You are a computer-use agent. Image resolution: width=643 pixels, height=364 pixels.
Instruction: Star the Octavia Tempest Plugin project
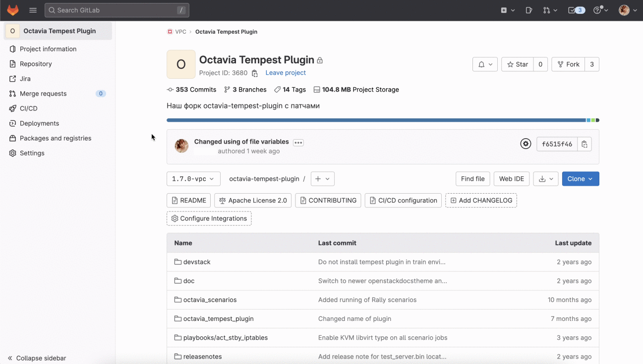[517, 64]
